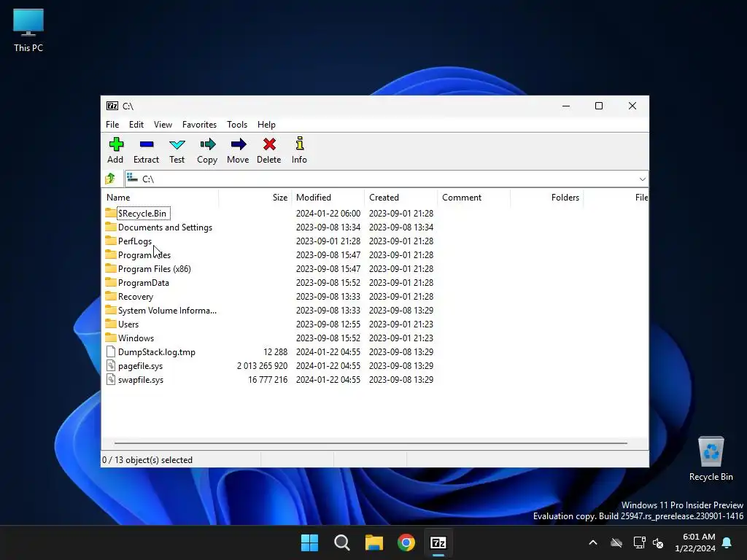The height and width of the screenshot is (560, 747).
Task: Select the Program Files (x86) folder icon
Action: tap(111, 268)
